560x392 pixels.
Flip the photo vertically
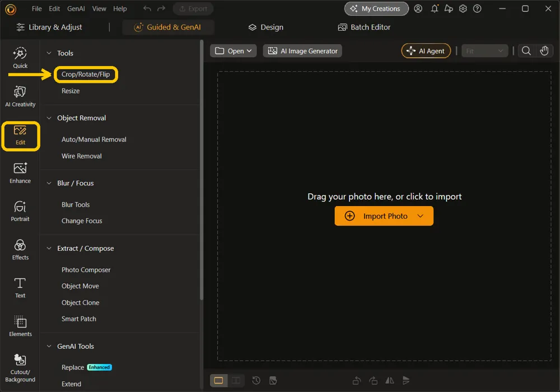pos(406,381)
